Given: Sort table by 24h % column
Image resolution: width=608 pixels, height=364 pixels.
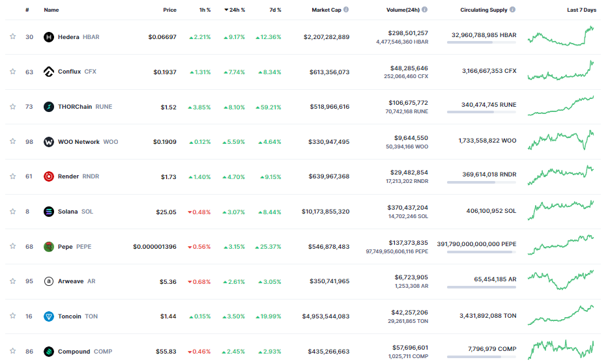Looking at the screenshot, I should pyautogui.click(x=235, y=10).
